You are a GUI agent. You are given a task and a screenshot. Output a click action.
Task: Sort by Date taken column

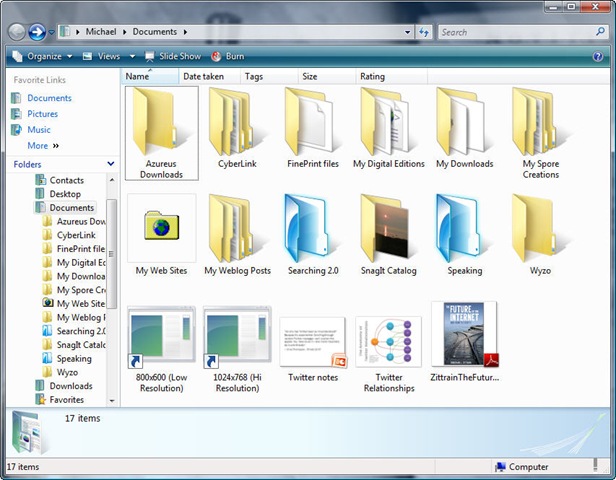click(209, 77)
